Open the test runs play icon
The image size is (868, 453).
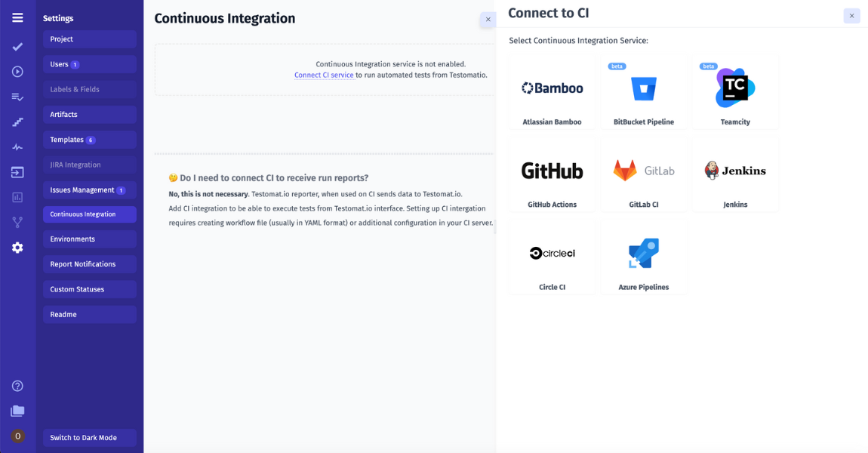pyautogui.click(x=17, y=72)
